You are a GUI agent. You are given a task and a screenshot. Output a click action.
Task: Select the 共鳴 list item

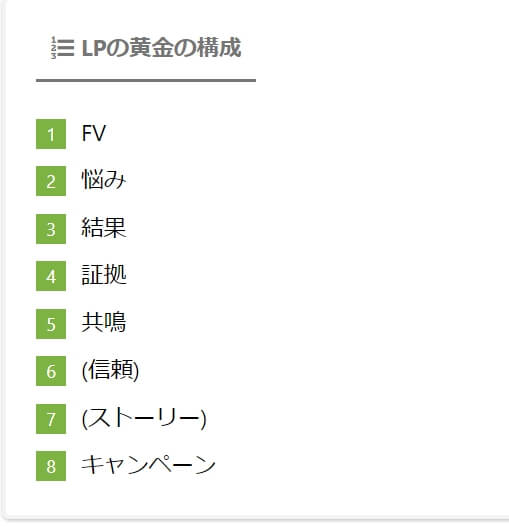(x=104, y=322)
